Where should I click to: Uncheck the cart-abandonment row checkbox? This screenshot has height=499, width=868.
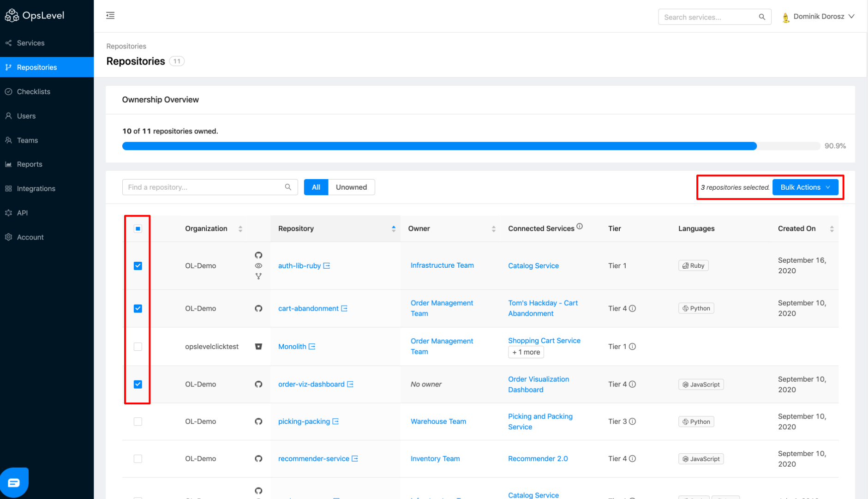tap(138, 308)
